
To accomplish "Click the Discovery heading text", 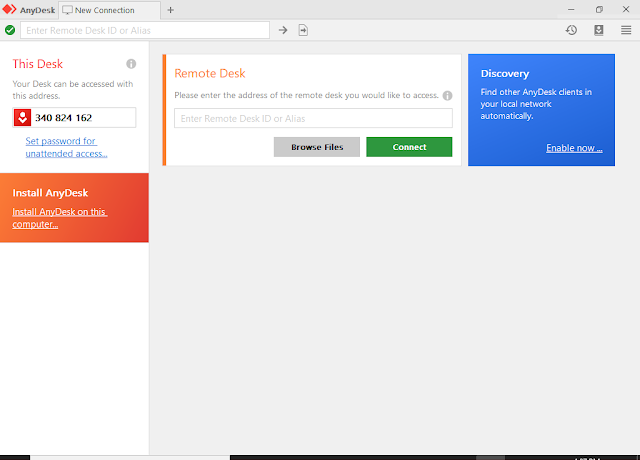I will pyautogui.click(x=505, y=74).
